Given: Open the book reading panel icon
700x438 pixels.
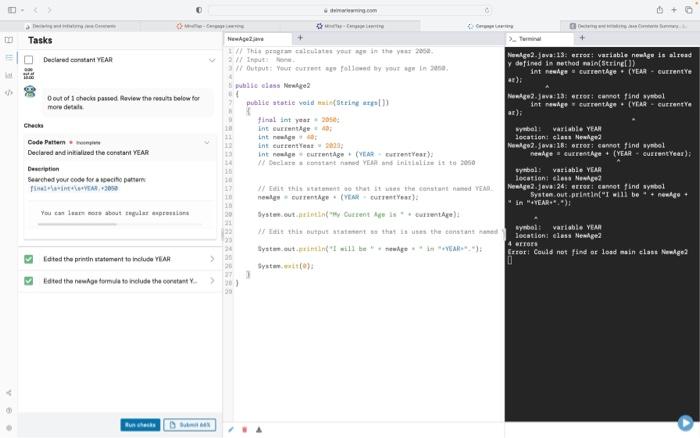Looking at the screenshot, I should tap(8, 40).
